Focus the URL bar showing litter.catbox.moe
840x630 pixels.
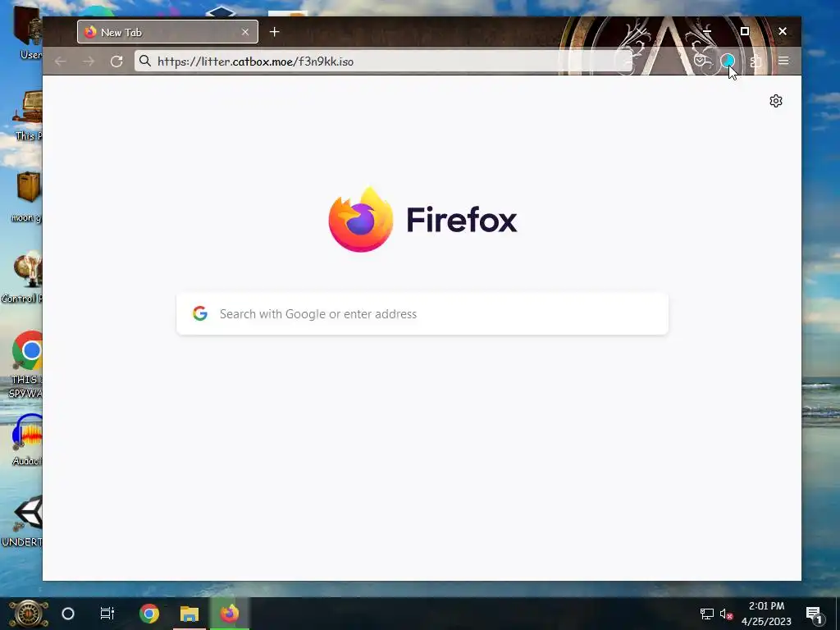click(x=384, y=61)
